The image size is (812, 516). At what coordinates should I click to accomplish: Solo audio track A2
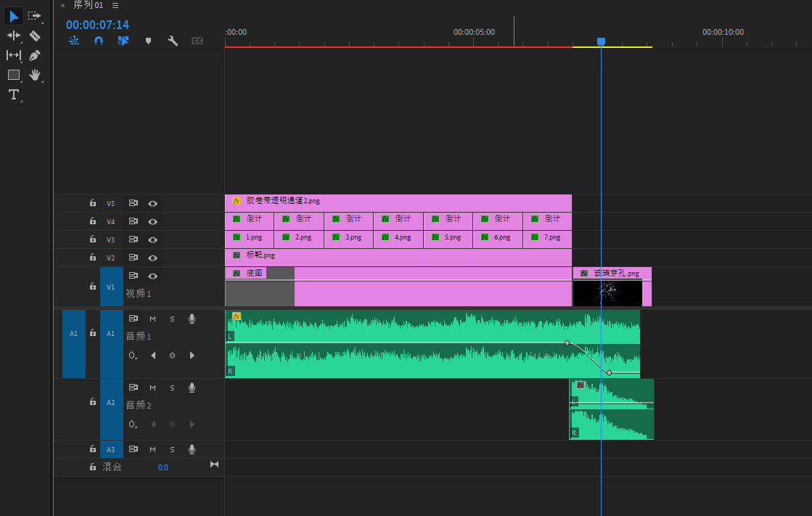[172, 388]
